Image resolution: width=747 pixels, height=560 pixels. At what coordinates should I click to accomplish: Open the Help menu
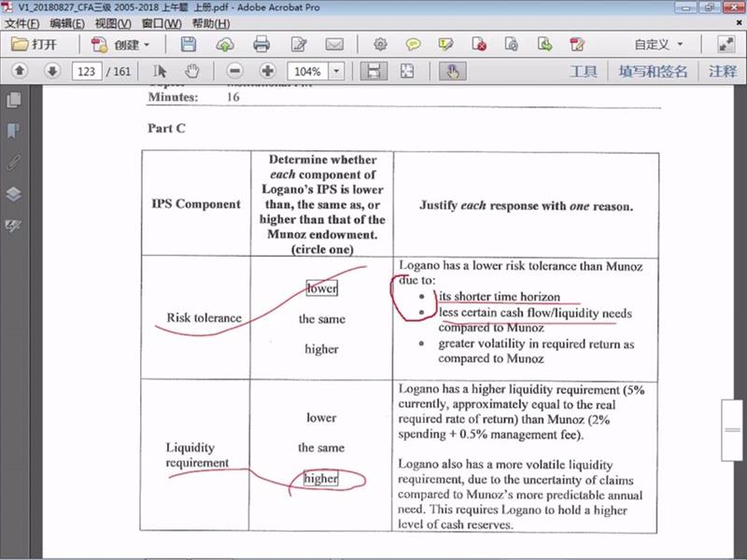[x=211, y=23]
